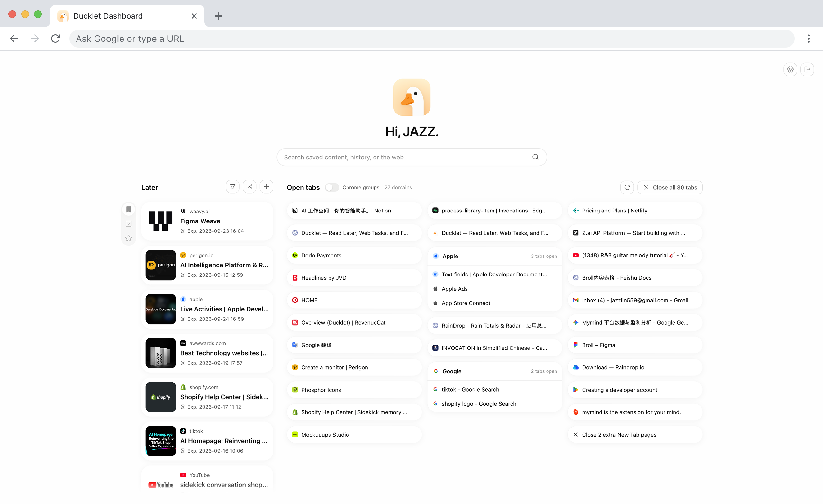Close the Ducklet Dashboard tab
Viewport: 823px width, 504px height.
pos(194,16)
